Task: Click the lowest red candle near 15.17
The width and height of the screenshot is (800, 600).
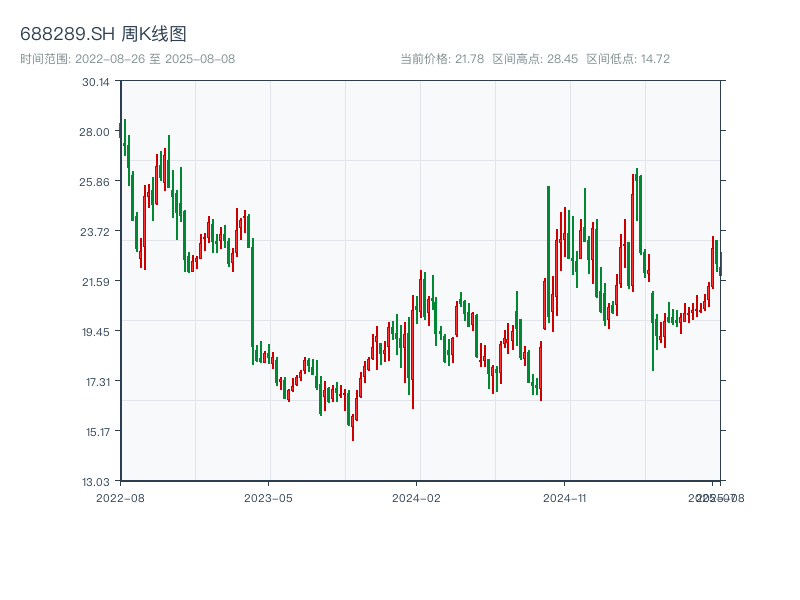Action: [x=353, y=428]
